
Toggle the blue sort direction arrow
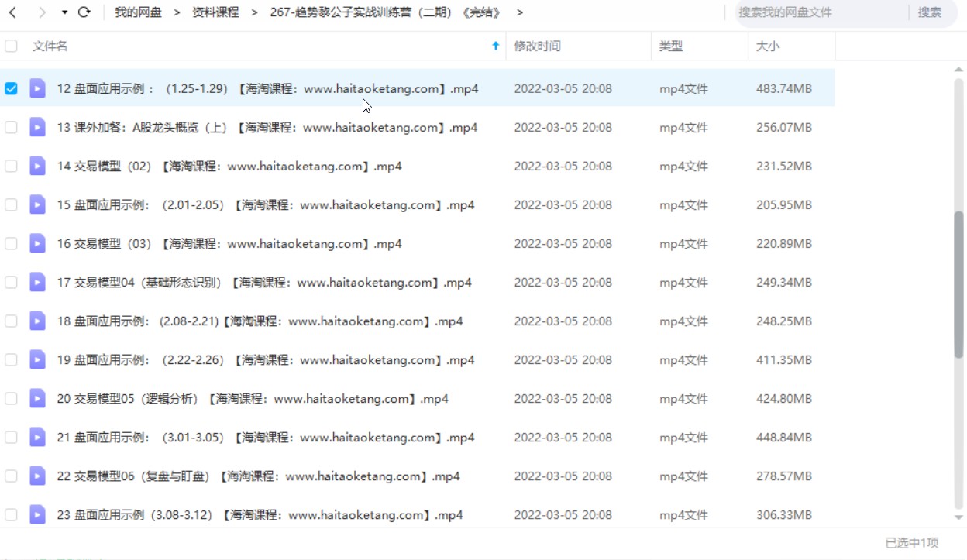[x=496, y=46]
